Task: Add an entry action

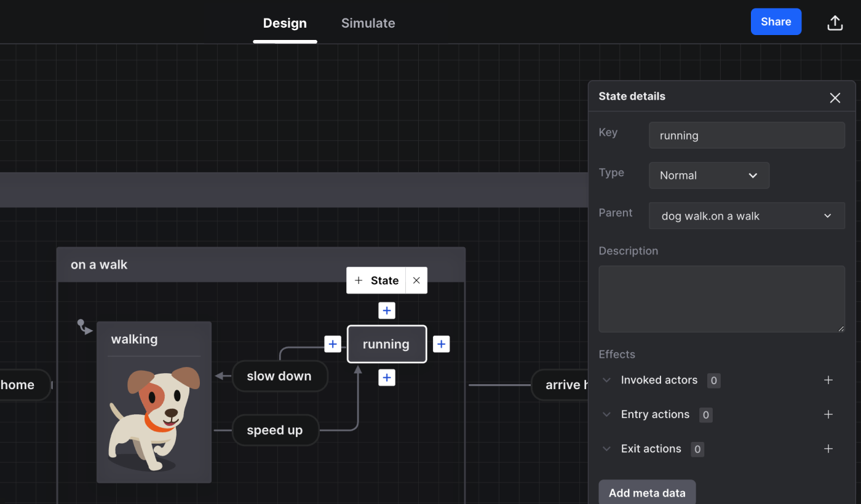Action: point(828,414)
